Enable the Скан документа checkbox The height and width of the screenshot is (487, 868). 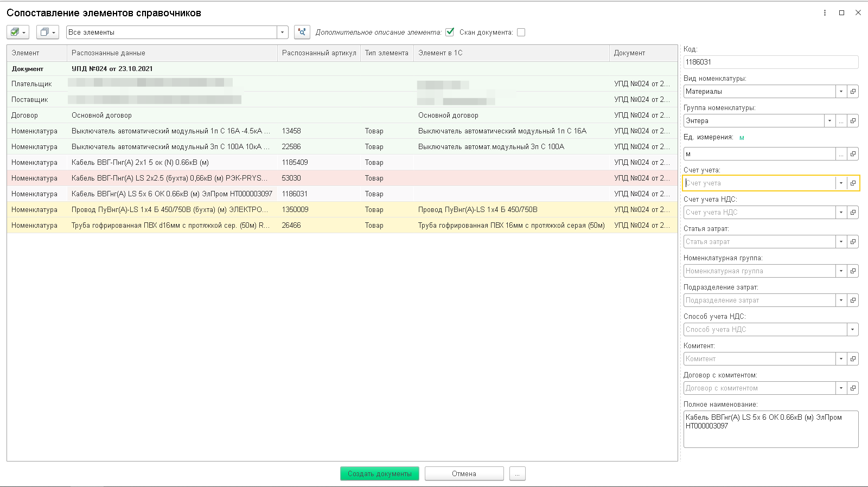click(x=521, y=33)
